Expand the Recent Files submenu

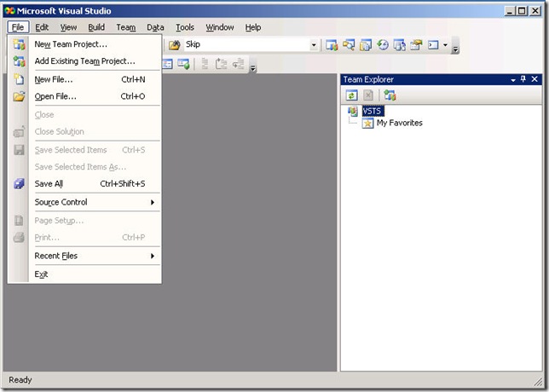pyautogui.click(x=95, y=256)
